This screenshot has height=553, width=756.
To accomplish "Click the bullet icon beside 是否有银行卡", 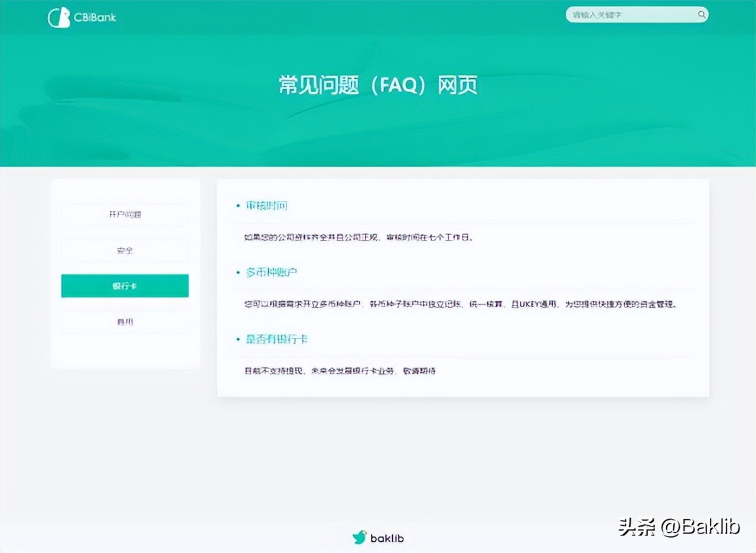I will [237, 340].
